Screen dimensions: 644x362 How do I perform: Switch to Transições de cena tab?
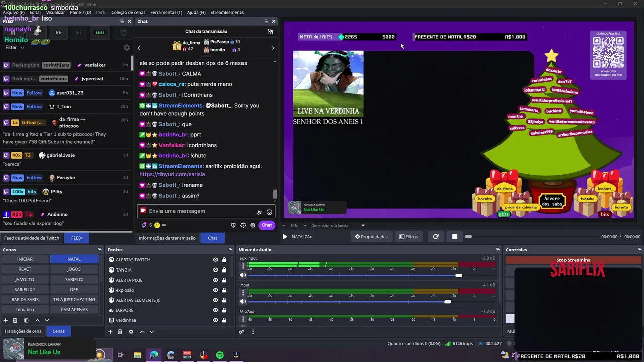(x=23, y=331)
